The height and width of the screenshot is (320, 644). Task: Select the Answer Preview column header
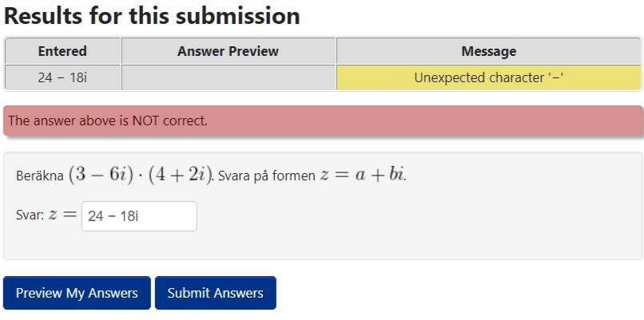tap(228, 51)
